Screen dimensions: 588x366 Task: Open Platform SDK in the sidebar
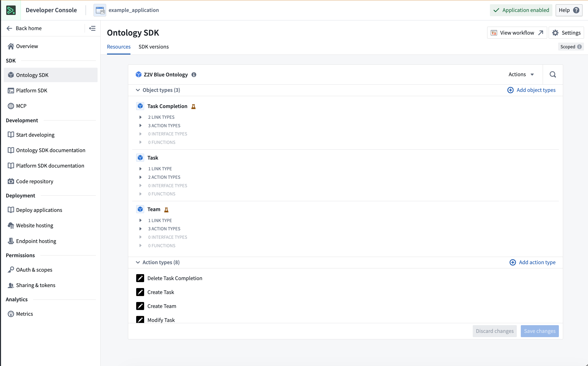(51, 90)
